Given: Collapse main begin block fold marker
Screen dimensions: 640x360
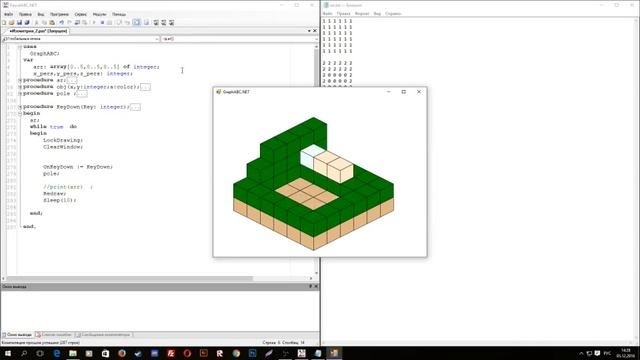Looking at the screenshot, I should click(20, 113).
